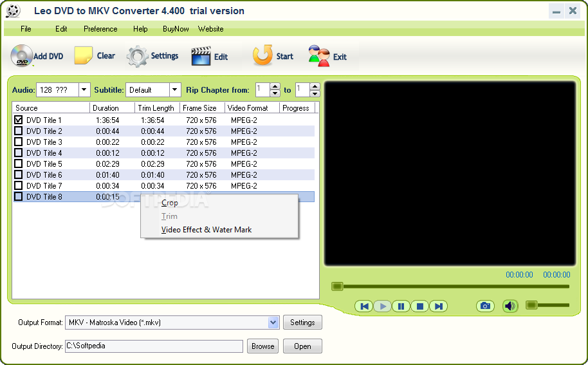Stop the preview playback
The width and height of the screenshot is (588, 365).
point(419,306)
